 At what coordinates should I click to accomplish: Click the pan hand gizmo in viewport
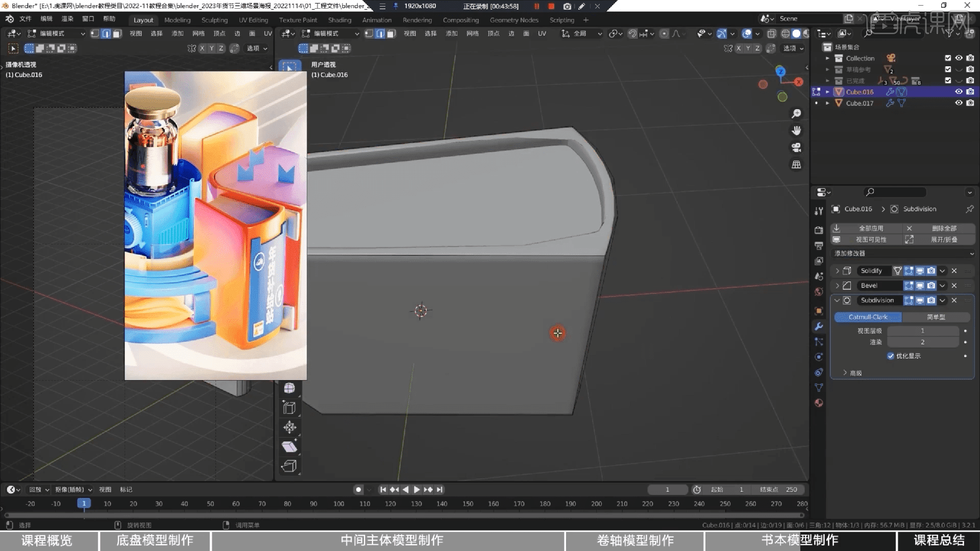coord(796,131)
